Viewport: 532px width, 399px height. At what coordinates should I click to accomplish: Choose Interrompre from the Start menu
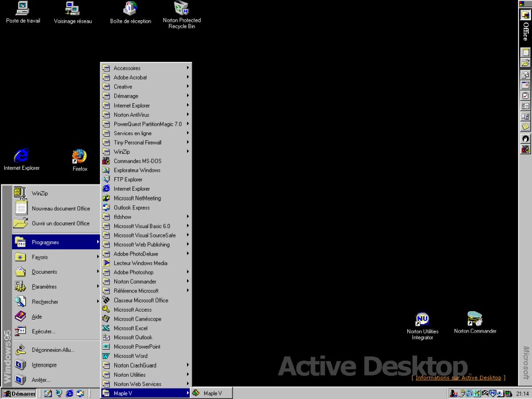56,365
